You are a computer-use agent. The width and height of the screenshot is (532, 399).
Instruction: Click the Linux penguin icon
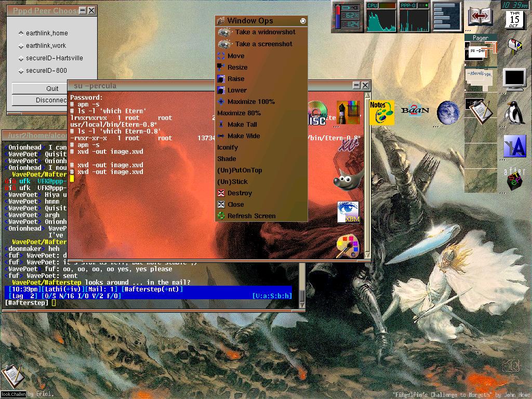point(514,112)
